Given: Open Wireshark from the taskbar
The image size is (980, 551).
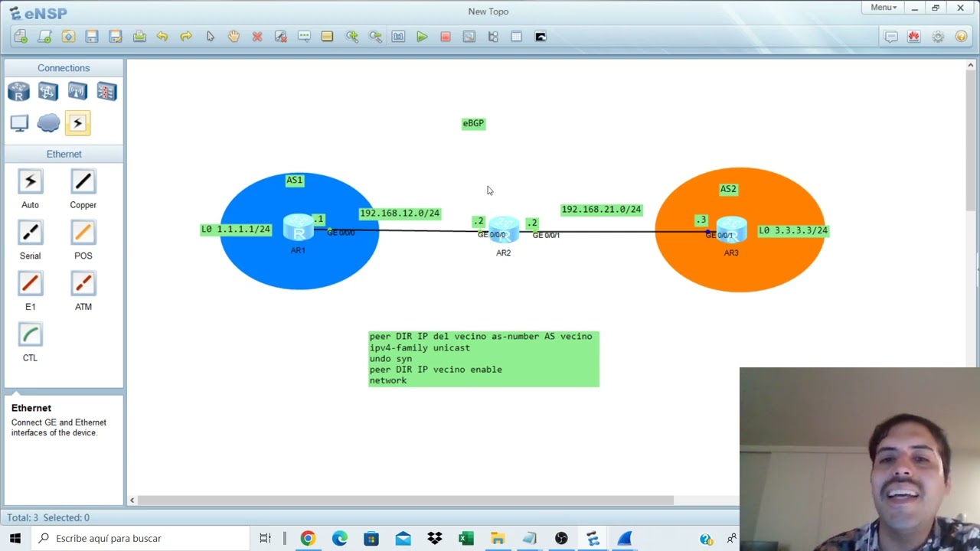Looking at the screenshot, I should [x=625, y=539].
